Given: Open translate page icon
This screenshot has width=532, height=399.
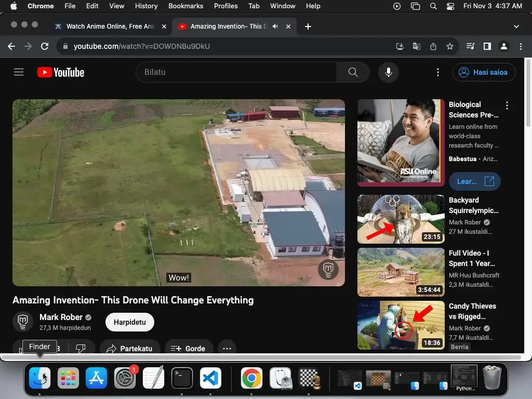Looking at the screenshot, I should [416, 46].
